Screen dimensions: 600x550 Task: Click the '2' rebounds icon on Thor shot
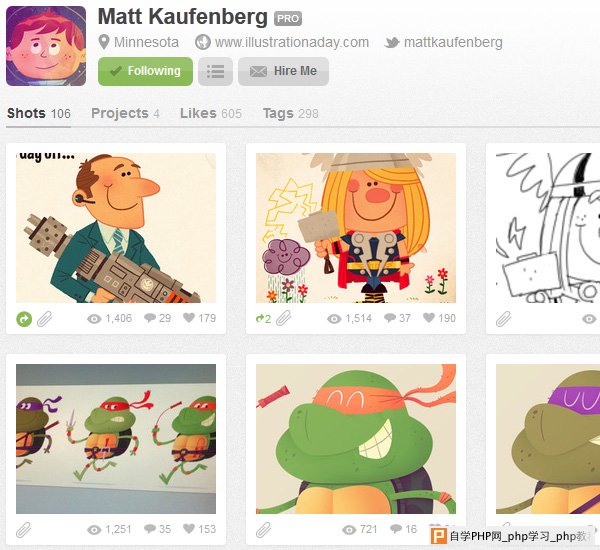(x=263, y=318)
